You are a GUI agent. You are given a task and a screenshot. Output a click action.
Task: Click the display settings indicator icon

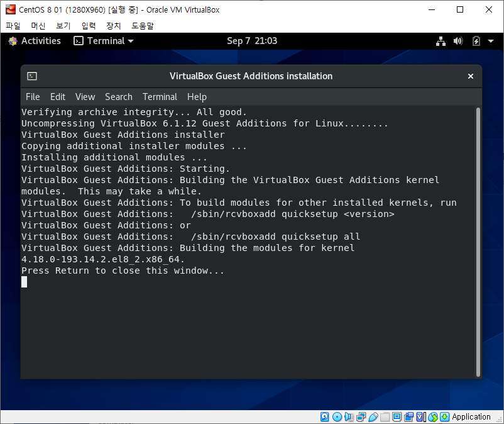397,417
